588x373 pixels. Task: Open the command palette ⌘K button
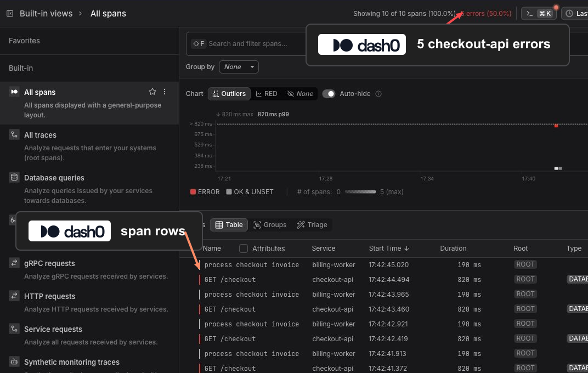point(539,14)
